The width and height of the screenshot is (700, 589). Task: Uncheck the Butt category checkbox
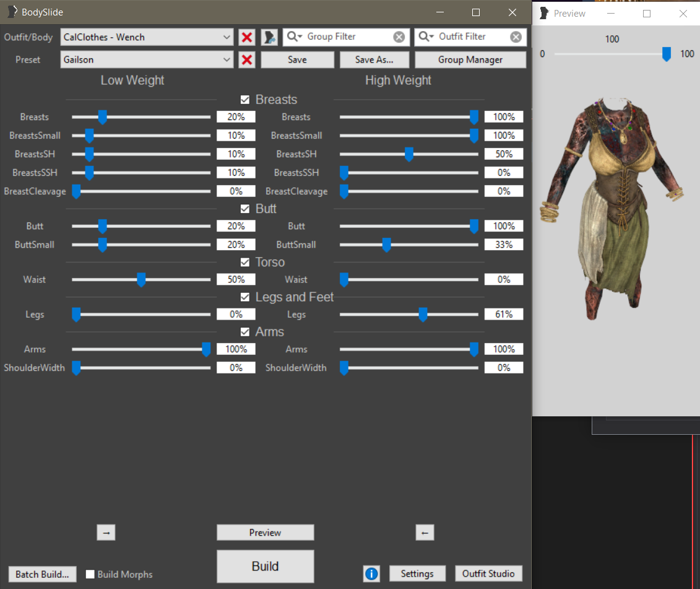[245, 209]
